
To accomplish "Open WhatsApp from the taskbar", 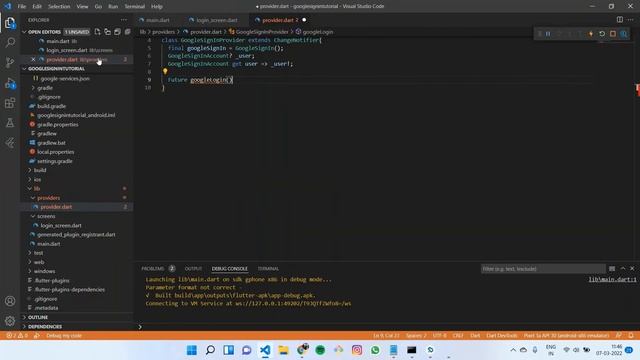I will 375,350.
